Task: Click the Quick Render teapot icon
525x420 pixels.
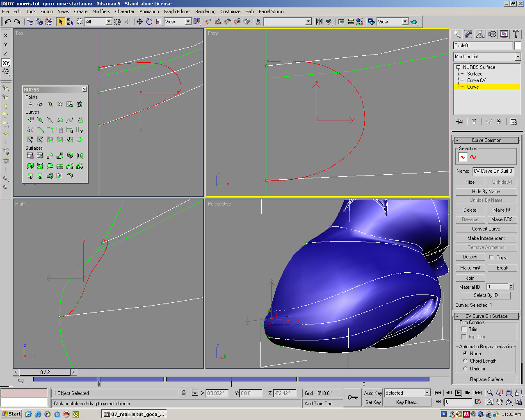Action: click(x=413, y=22)
